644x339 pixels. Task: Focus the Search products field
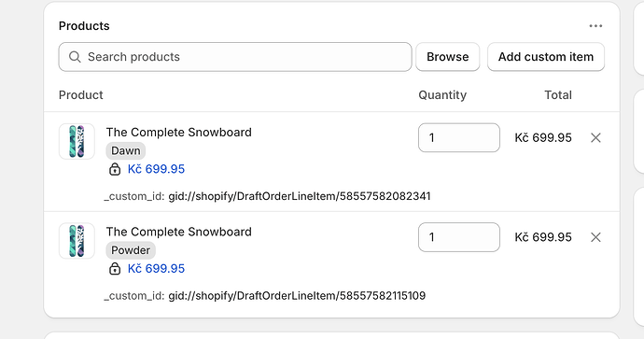pyautogui.click(x=235, y=57)
